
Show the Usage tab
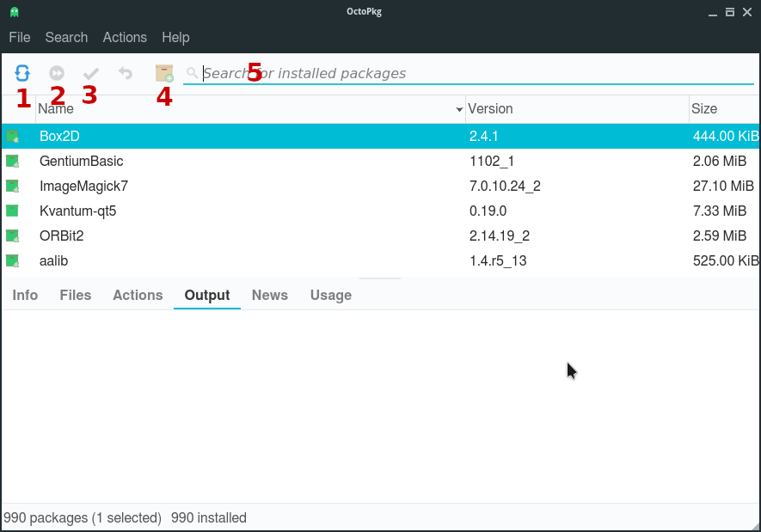click(x=331, y=295)
